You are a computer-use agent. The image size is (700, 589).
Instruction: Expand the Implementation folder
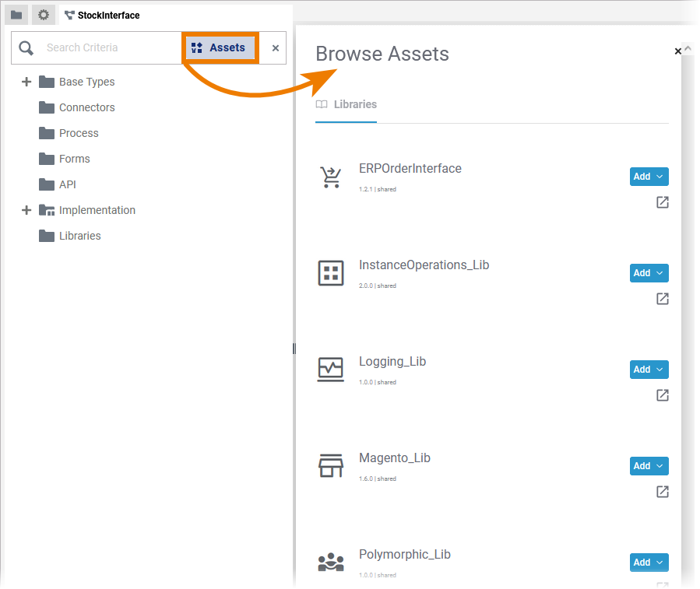26,210
